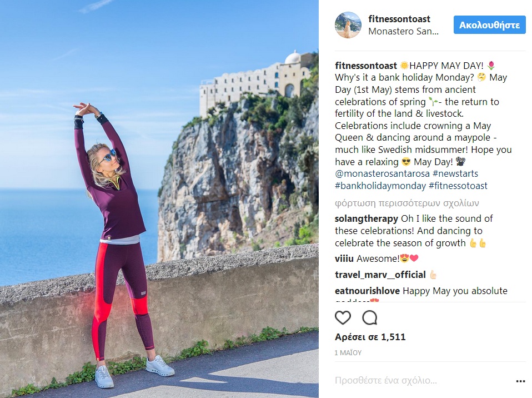Open @monasterosantarosa mention
Screen dimensions: 532x398
point(382,174)
